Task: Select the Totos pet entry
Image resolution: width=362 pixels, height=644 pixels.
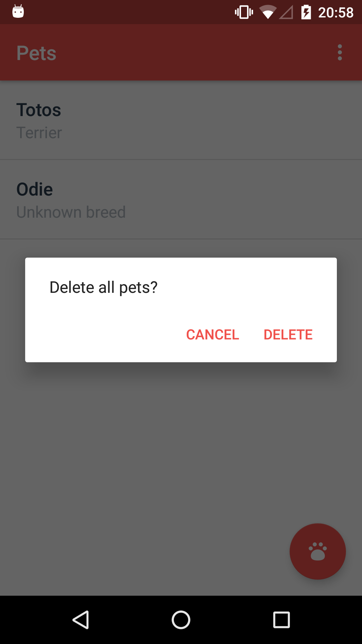Action: tap(181, 120)
